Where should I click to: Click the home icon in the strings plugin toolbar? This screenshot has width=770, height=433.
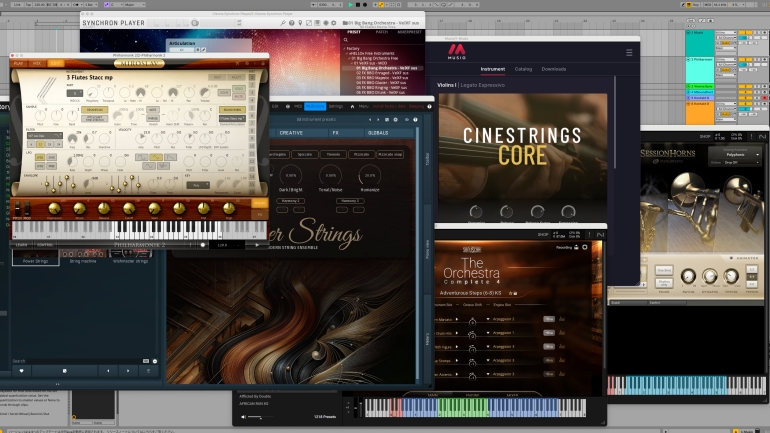[x=352, y=107]
